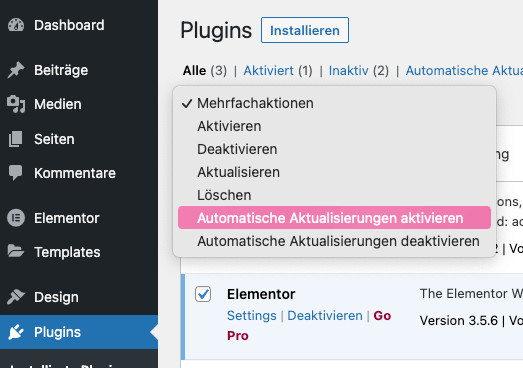Uncheck the Elementor plugin checkbox

203,294
